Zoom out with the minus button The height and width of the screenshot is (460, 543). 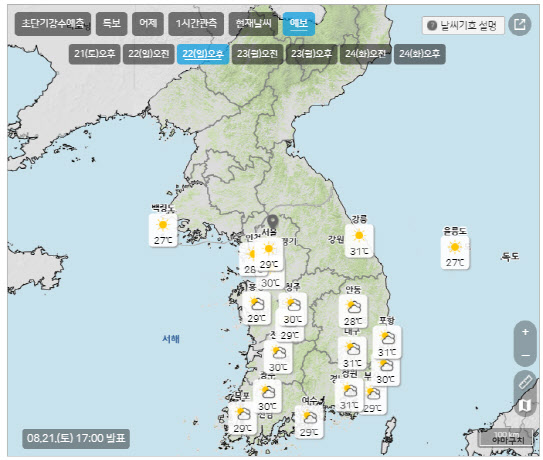pyautogui.click(x=525, y=355)
